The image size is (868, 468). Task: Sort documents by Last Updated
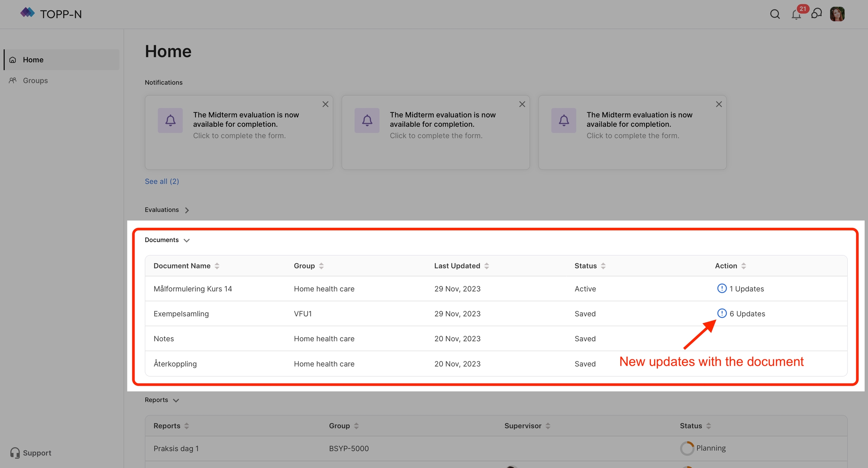coord(486,266)
